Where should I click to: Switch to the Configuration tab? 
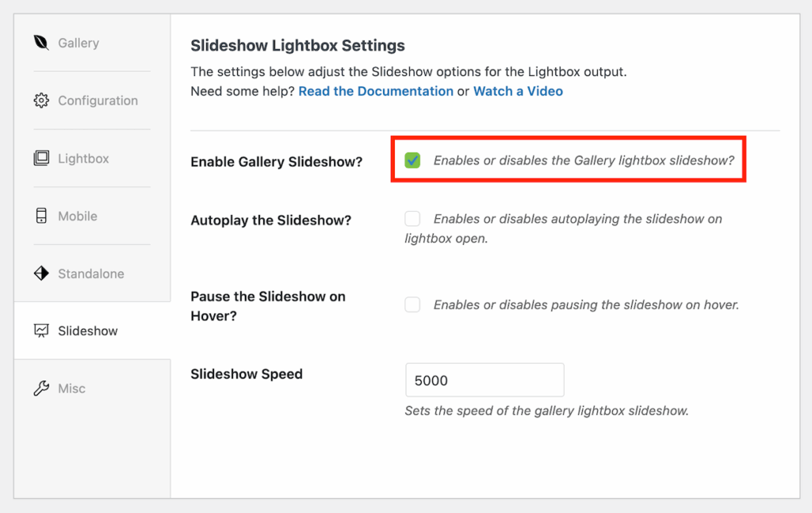pos(98,101)
